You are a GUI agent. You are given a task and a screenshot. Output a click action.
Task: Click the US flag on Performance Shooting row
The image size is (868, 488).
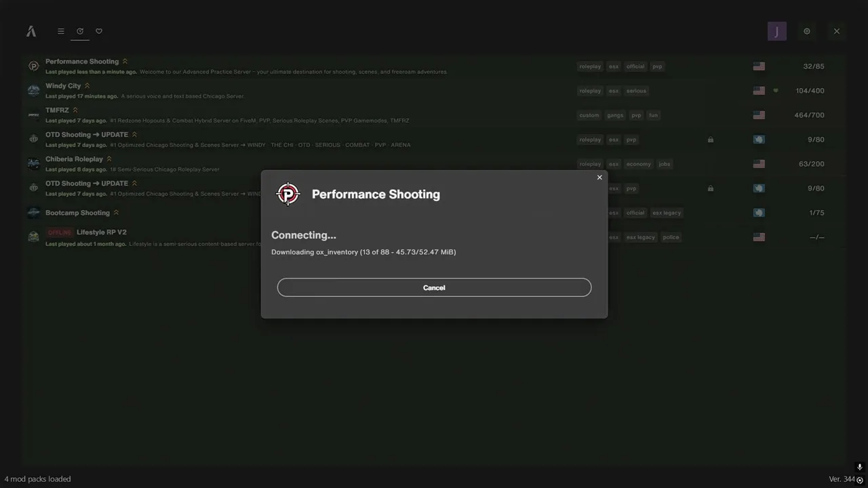tap(759, 66)
